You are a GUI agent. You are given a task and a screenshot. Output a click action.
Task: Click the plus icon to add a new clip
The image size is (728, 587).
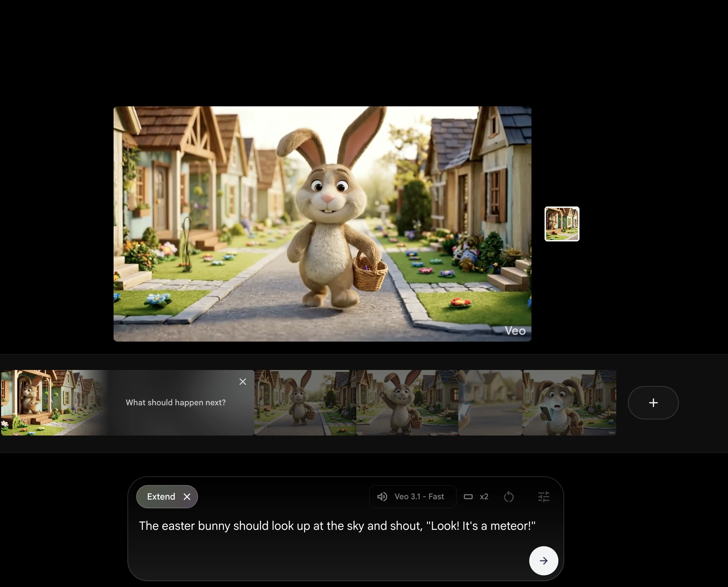click(653, 403)
